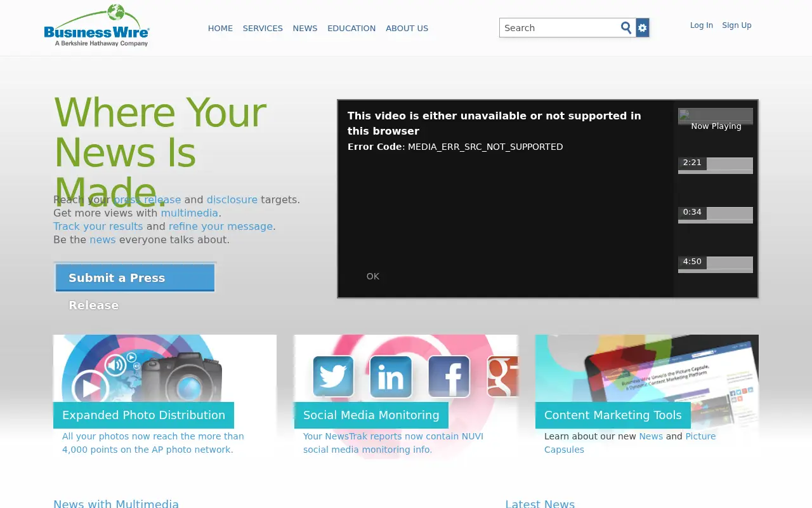Open the EDUCATION menu
812x508 pixels.
pyautogui.click(x=351, y=29)
